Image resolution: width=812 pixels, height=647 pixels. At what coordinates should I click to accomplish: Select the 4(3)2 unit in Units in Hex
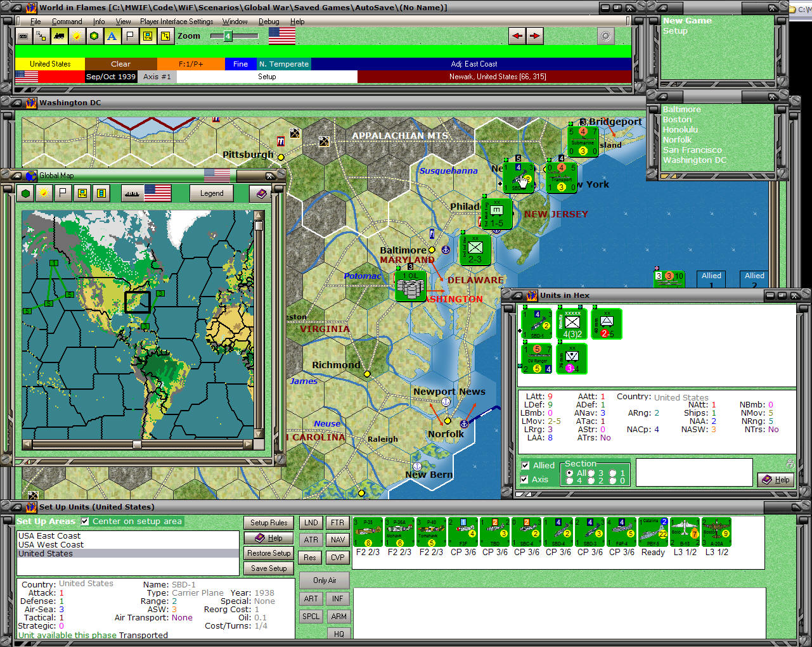pyautogui.click(x=572, y=324)
